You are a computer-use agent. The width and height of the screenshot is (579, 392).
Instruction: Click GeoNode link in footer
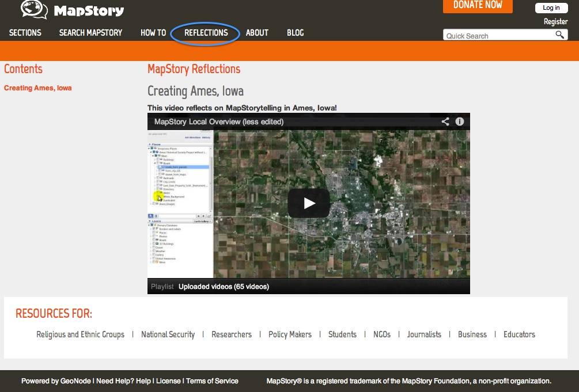click(x=75, y=381)
